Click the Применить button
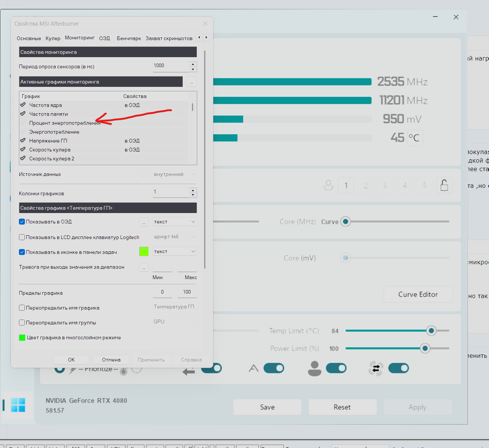The height and width of the screenshot is (448, 489). (x=151, y=360)
